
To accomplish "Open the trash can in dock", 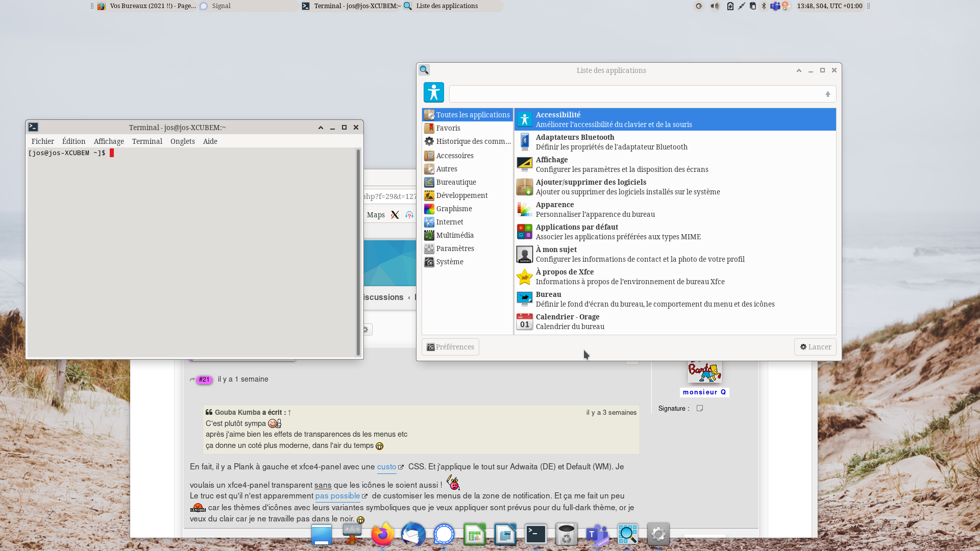I will pyautogui.click(x=566, y=534).
